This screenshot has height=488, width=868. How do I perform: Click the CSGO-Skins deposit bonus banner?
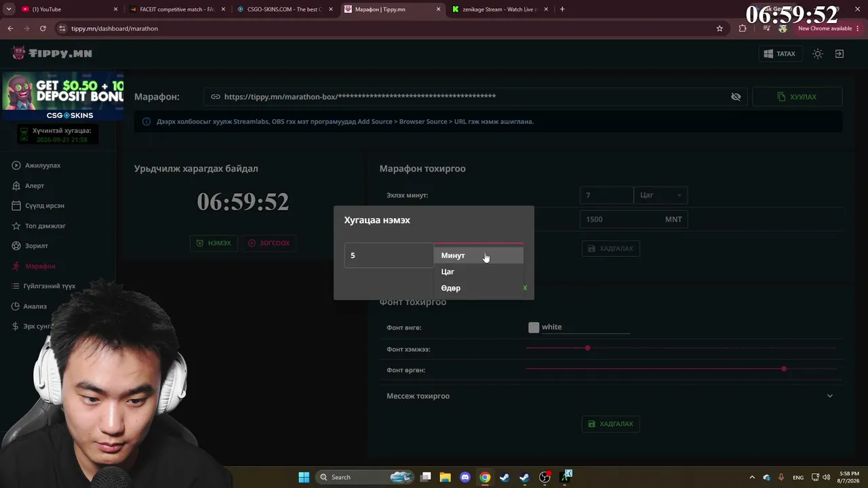click(62, 96)
